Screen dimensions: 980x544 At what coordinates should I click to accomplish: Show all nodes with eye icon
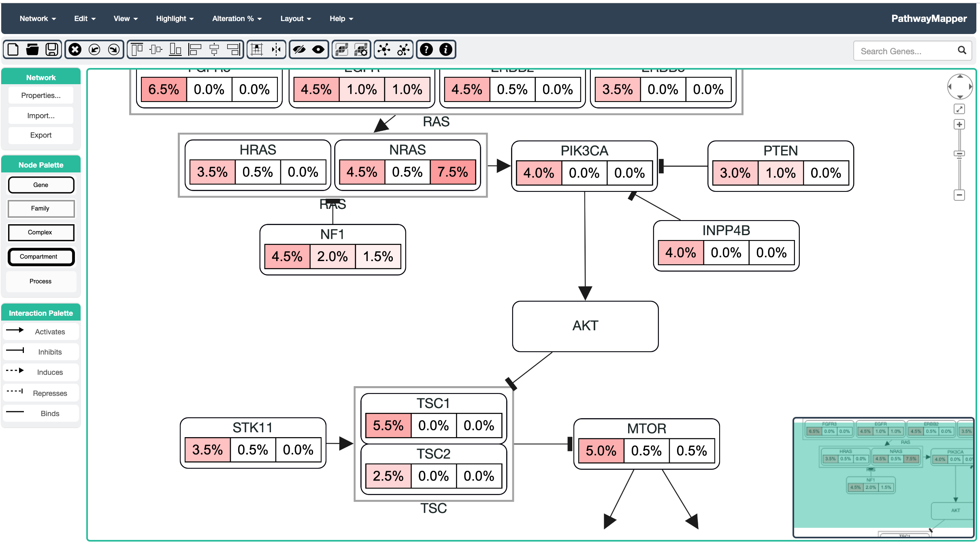tap(318, 49)
